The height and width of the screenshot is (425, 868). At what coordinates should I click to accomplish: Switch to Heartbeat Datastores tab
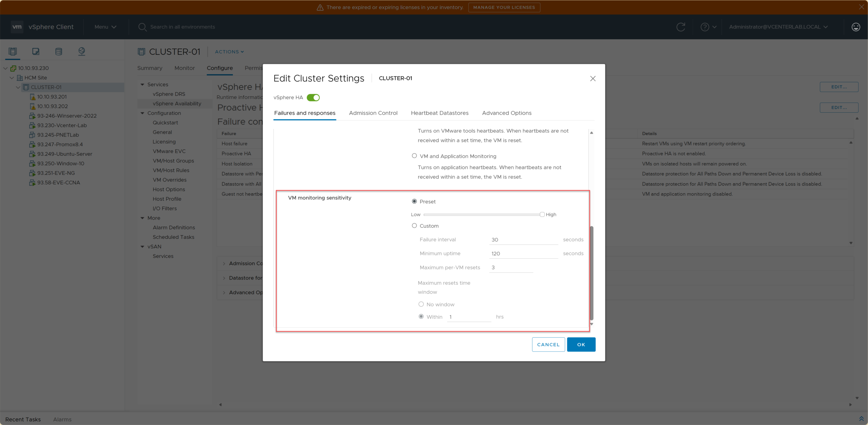click(x=439, y=113)
